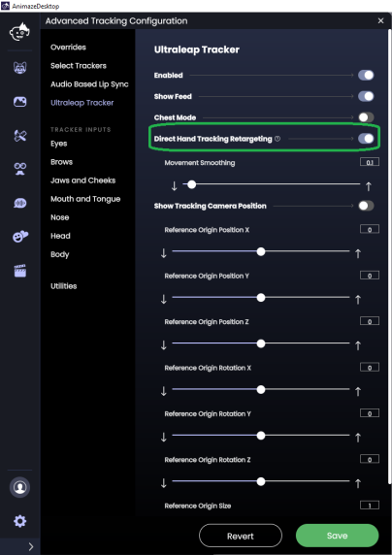Select Audio Based Lip Sync menu item
This screenshot has width=392, height=555.
click(x=89, y=84)
